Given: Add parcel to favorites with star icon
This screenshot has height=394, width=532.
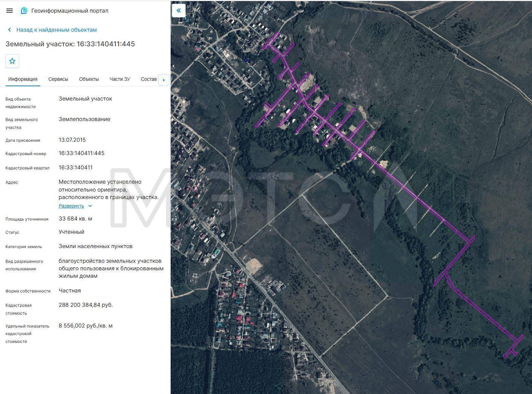Looking at the screenshot, I should click(x=12, y=61).
